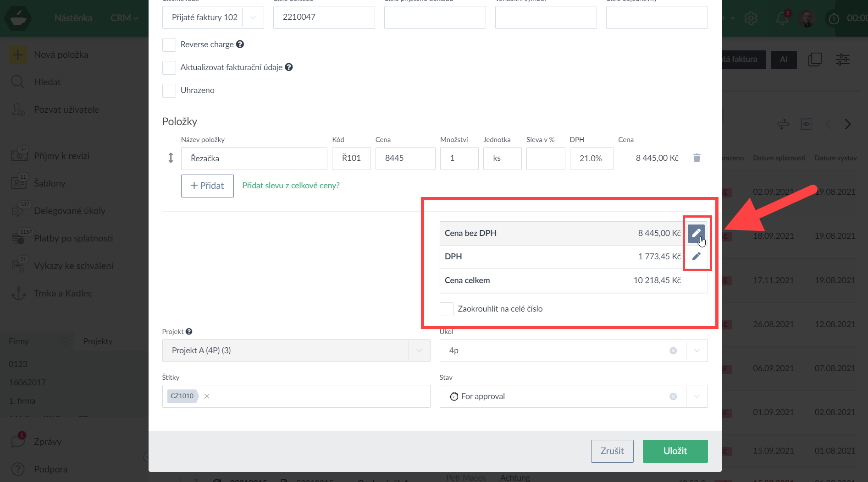Click the Název položky field containing Řezačka
868x482 pixels.
point(254,159)
